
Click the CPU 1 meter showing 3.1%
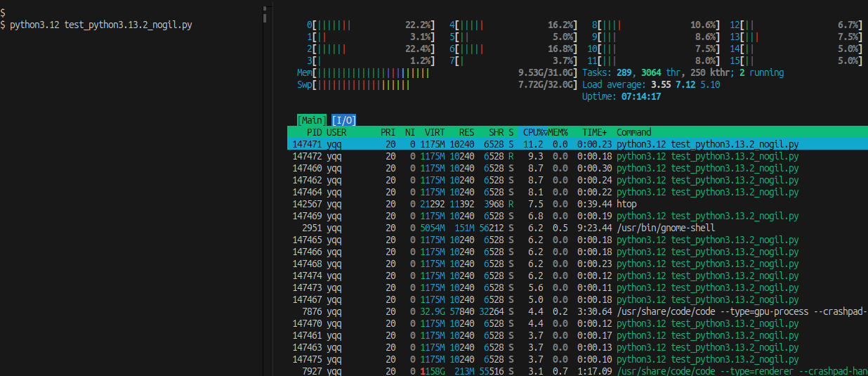[x=371, y=37]
